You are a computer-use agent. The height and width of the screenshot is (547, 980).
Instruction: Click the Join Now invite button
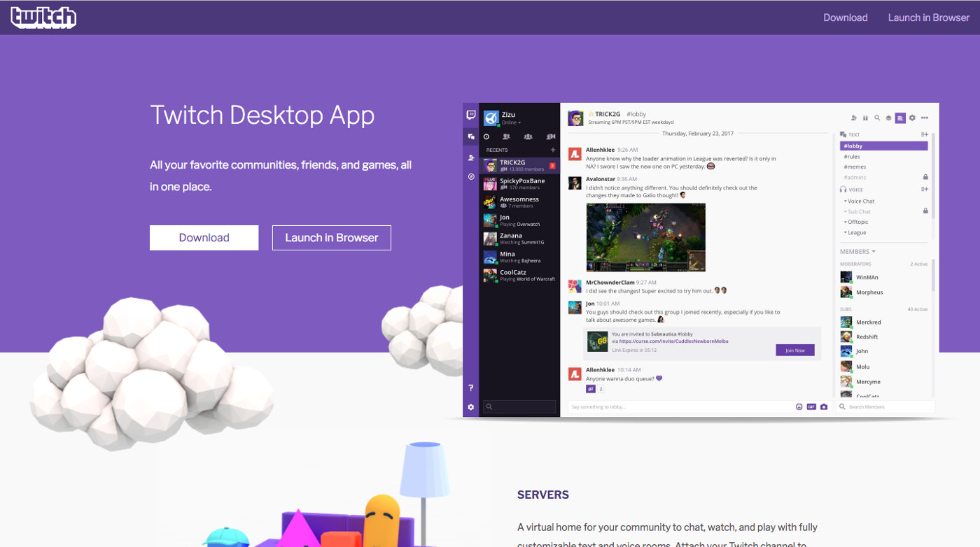point(795,350)
